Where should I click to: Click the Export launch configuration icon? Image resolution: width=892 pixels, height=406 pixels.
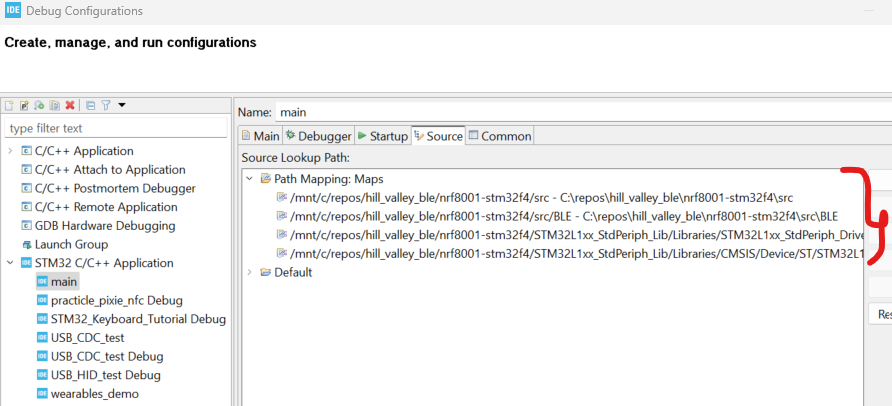point(39,105)
